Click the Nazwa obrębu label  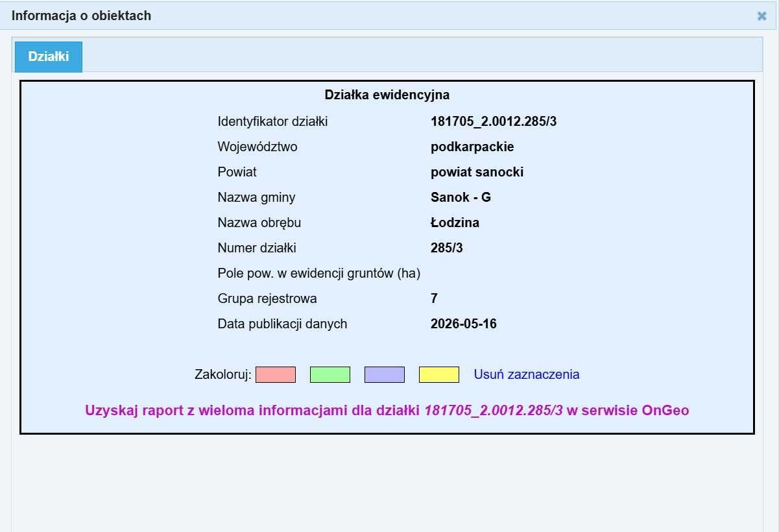click(259, 223)
